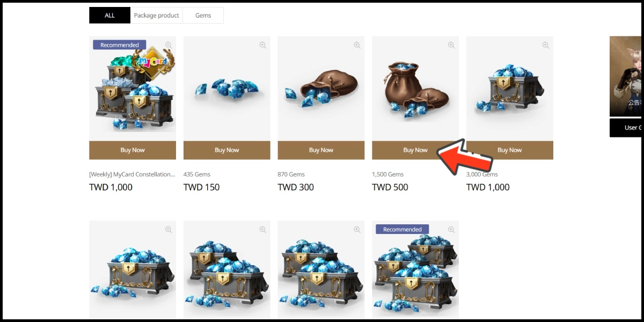Click zoom icon on second-row first chest card
The width and height of the screenshot is (644, 322).
click(169, 229)
